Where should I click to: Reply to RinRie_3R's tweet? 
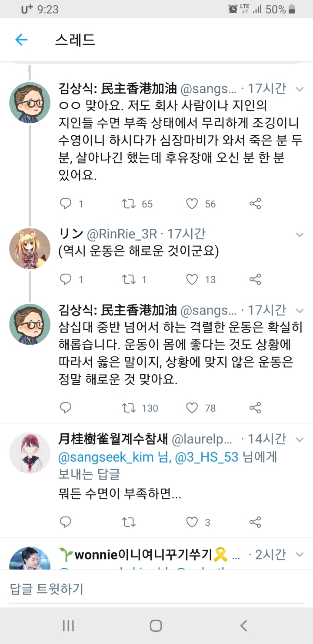click(x=66, y=279)
